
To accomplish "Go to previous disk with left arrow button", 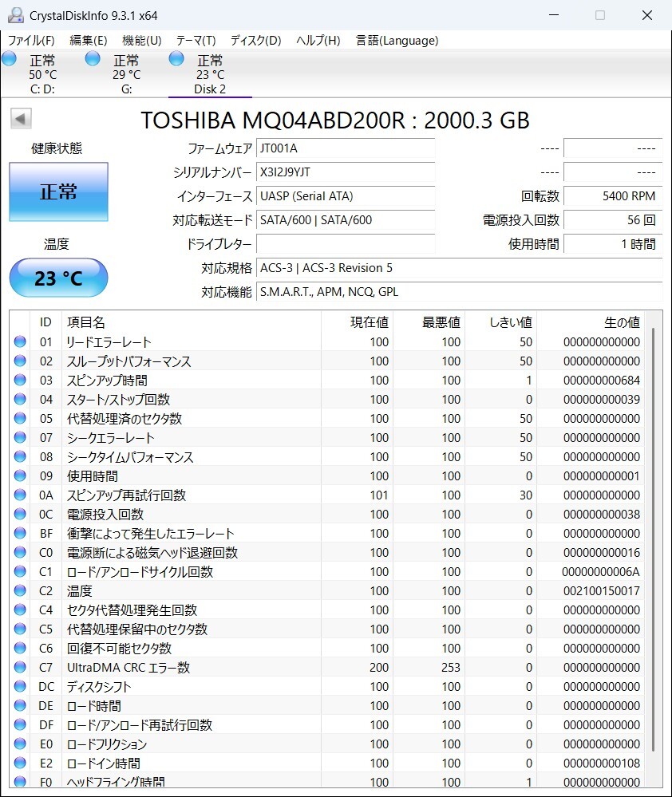I will (21, 119).
